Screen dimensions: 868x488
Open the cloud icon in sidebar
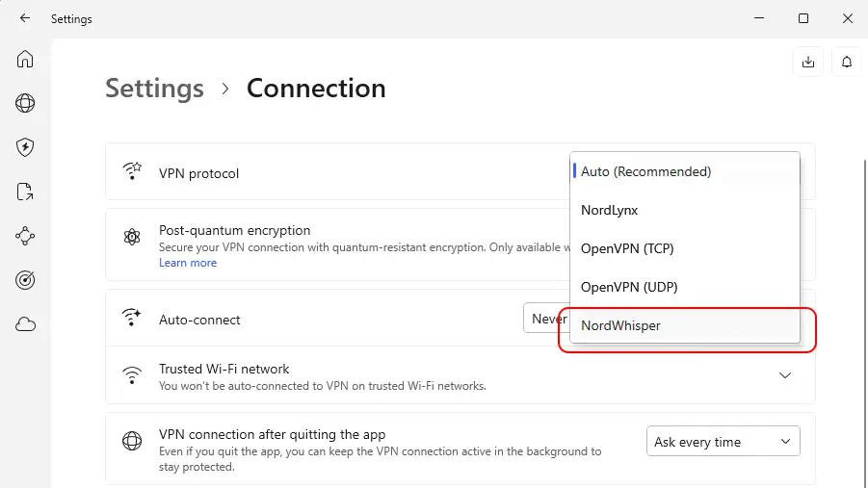coord(25,324)
